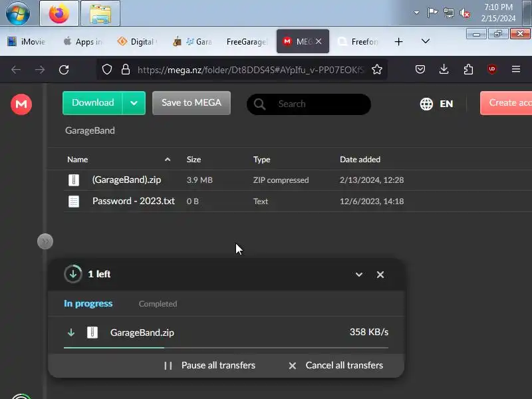Pause all transfers

point(209,365)
